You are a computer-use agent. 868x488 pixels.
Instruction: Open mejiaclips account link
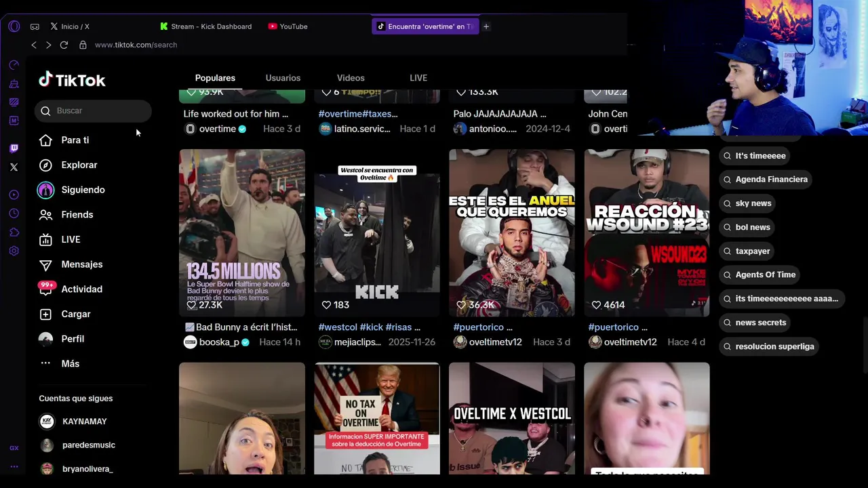pyautogui.click(x=359, y=342)
